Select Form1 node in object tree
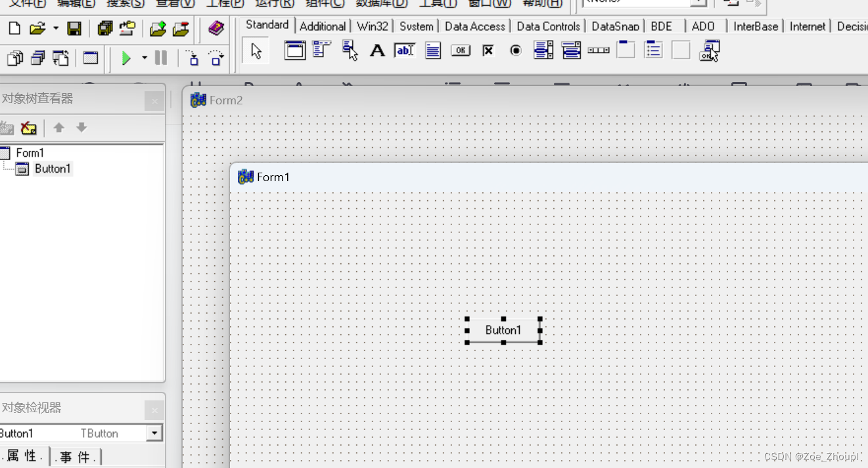This screenshot has width=868, height=468. coord(30,153)
